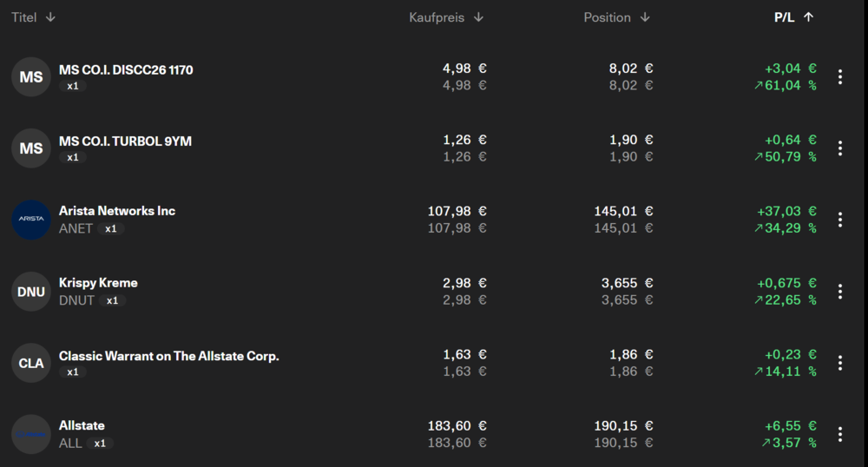Click the Allstate company logo
868x467 pixels.
31,434
